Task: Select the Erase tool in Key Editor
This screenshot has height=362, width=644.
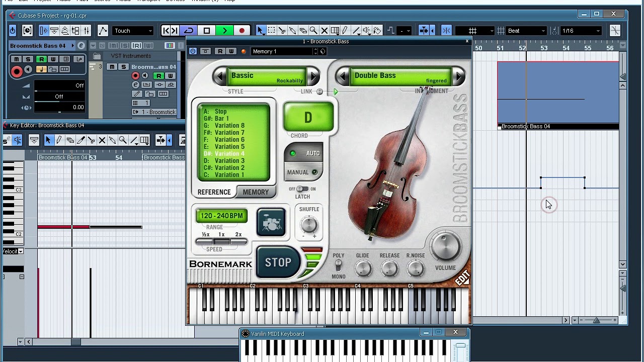Action: (70, 140)
